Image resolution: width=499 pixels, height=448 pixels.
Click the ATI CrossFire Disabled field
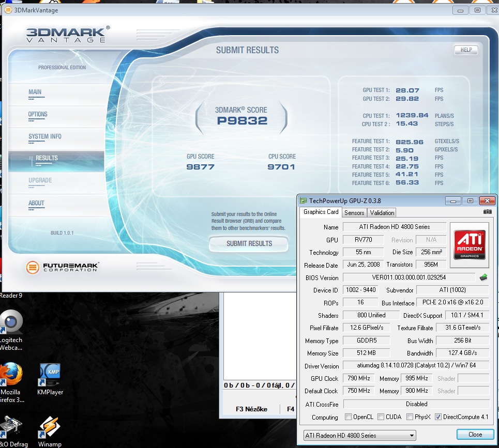pyautogui.click(x=416, y=404)
